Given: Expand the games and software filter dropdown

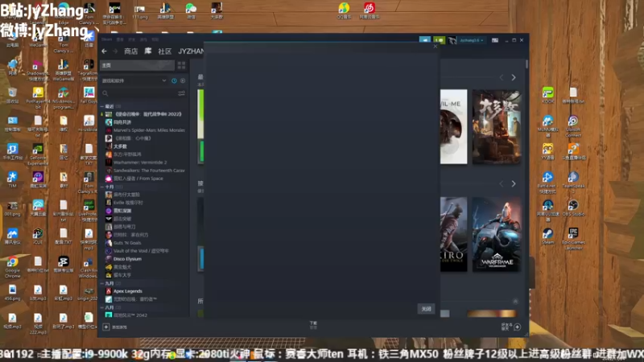Looking at the screenshot, I should tap(134, 81).
